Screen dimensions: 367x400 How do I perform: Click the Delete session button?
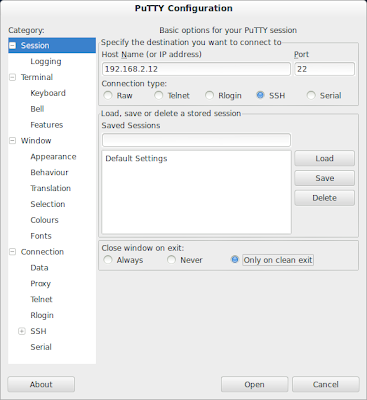(x=324, y=198)
